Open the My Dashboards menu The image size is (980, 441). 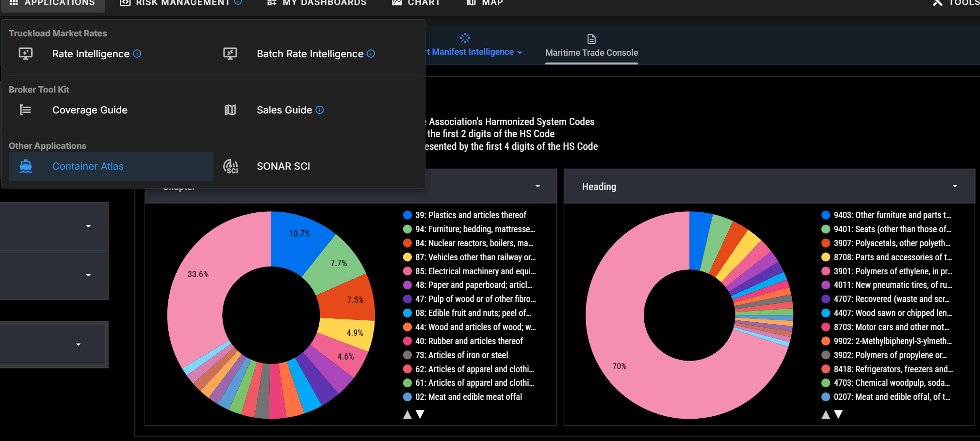point(324,3)
